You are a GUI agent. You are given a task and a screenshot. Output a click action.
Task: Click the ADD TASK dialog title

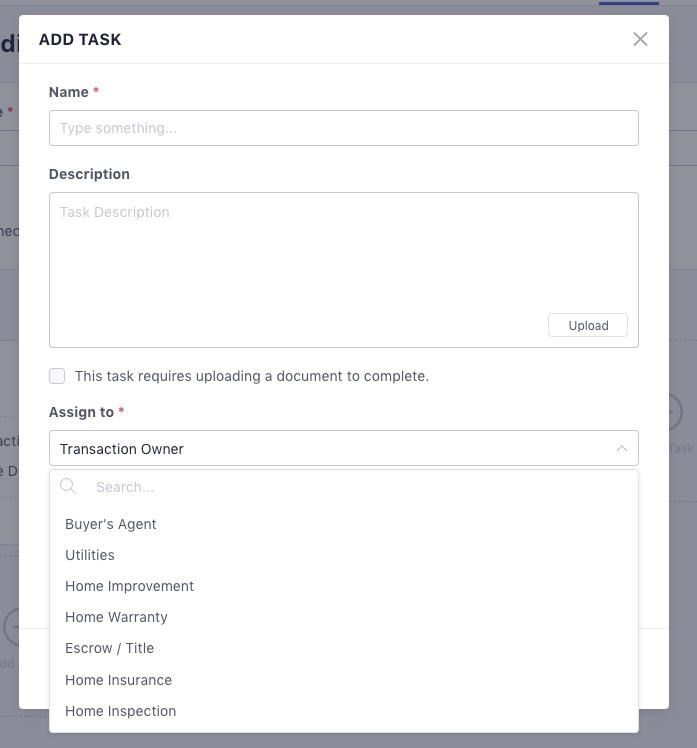tap(80, 40)
